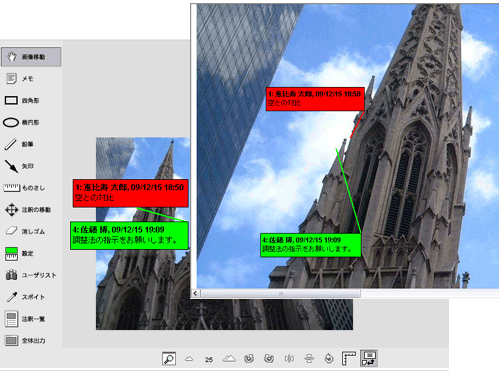Click the small mountain zoom-out icon

[189, 359]
